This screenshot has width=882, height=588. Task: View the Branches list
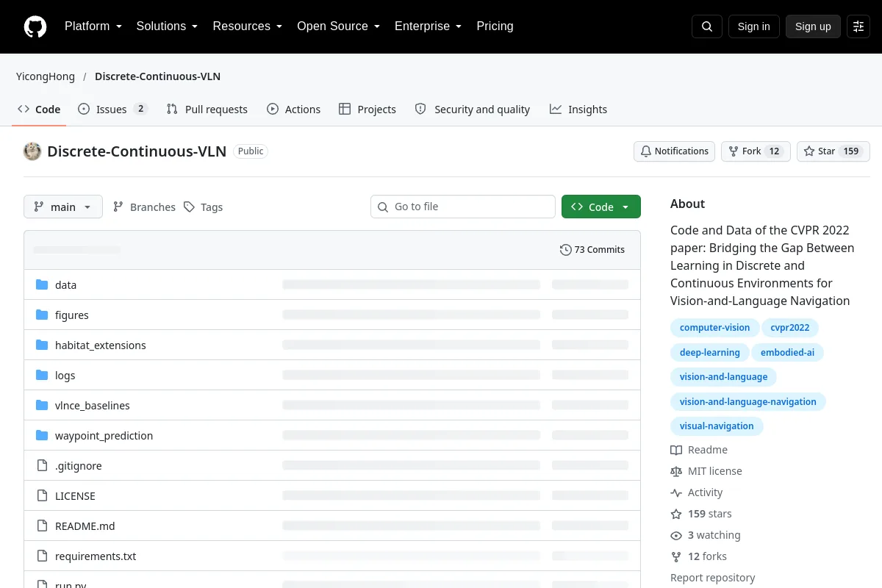[144, 207]
